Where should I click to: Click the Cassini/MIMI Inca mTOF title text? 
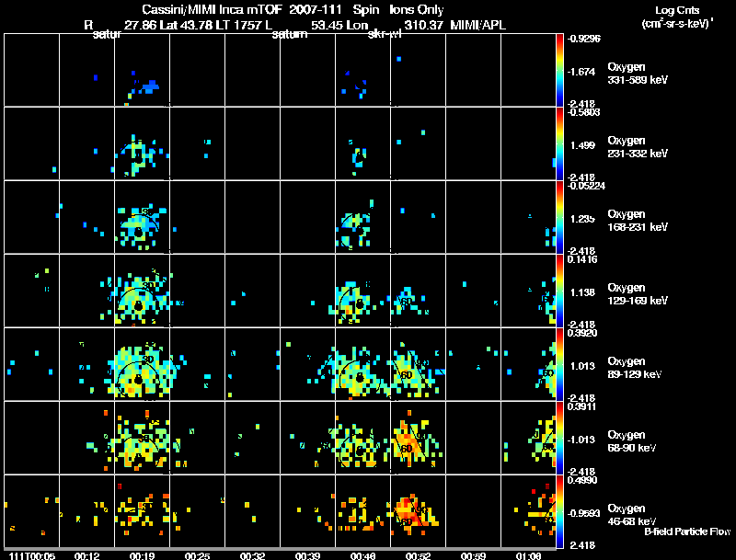coord(212,9)
